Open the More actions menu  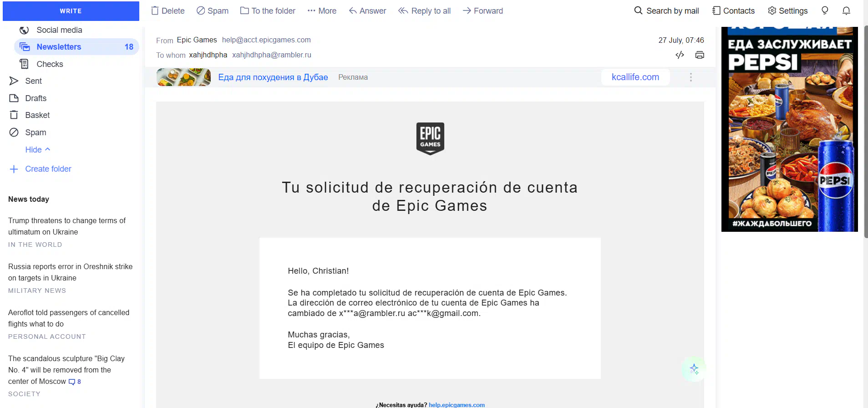(322, 10)
